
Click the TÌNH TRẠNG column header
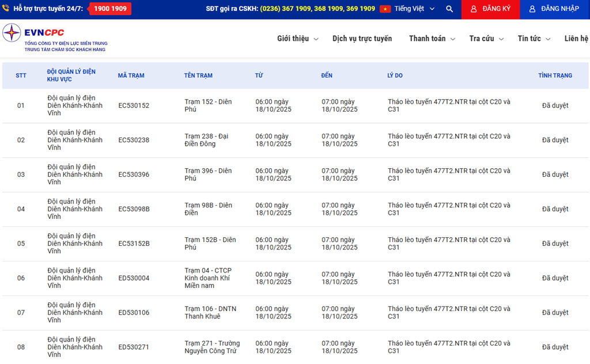point(555,75)
